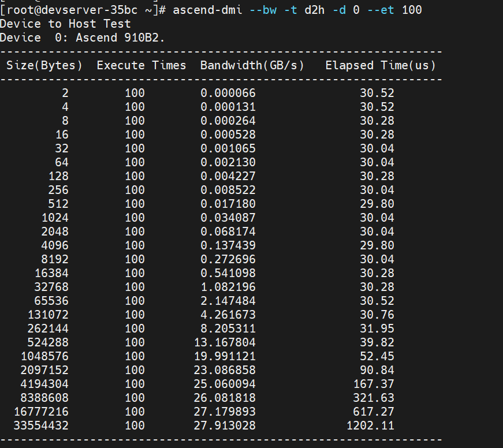
Task: Click bandwidth value 0.541098
Action: pos(228,273)
